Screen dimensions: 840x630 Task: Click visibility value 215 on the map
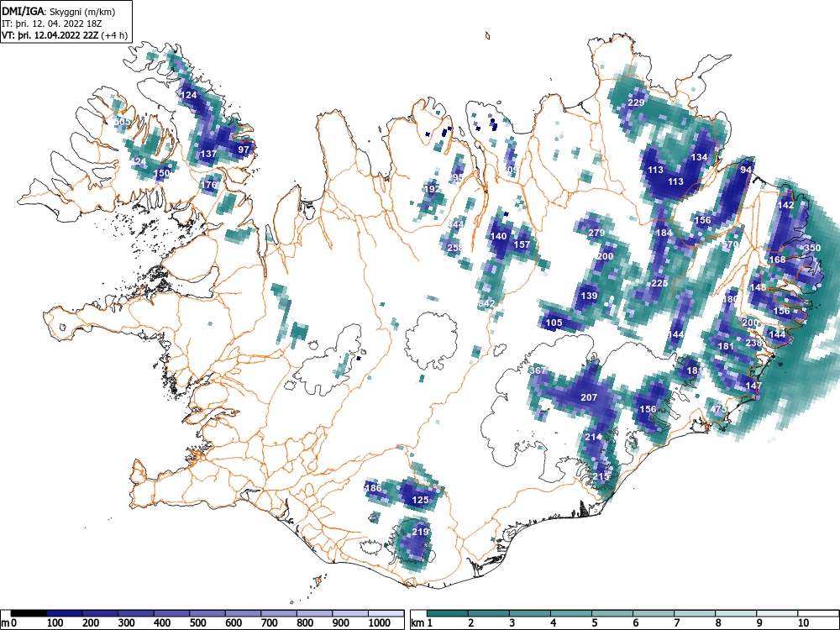pos(601,476)
